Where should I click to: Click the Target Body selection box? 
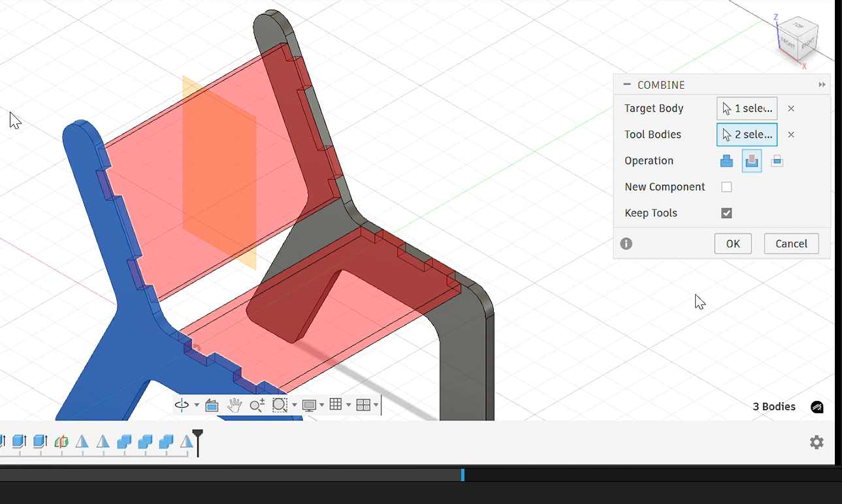[x=747, y=108]
